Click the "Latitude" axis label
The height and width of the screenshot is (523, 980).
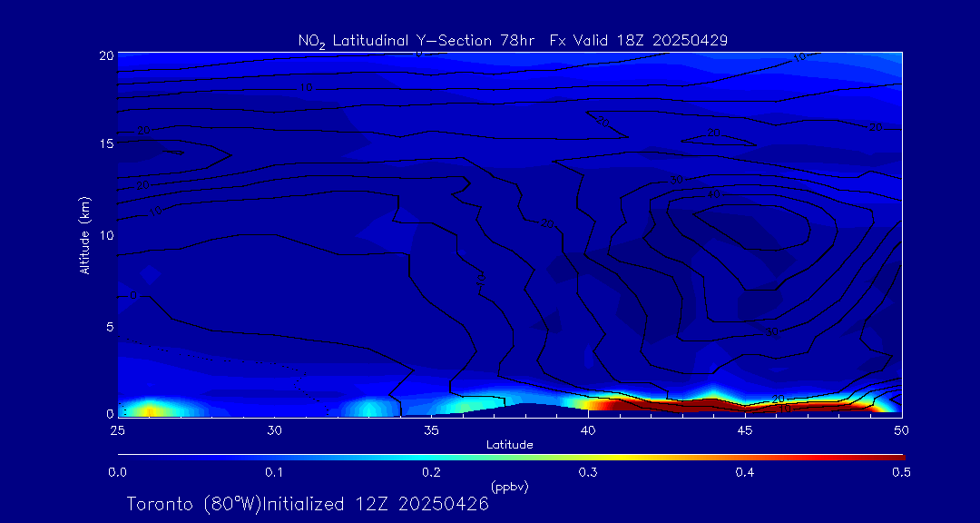(510, 445)
